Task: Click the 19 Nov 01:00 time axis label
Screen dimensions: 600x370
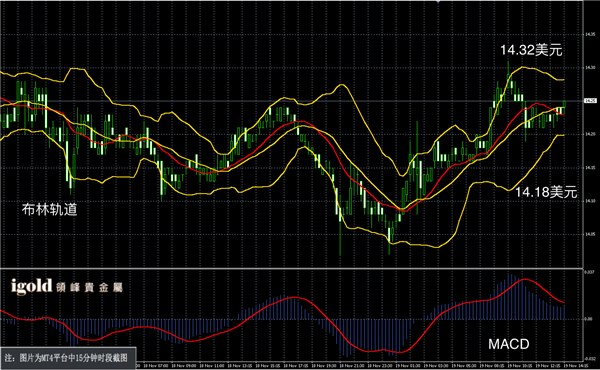Action: (x=409, y=366)
